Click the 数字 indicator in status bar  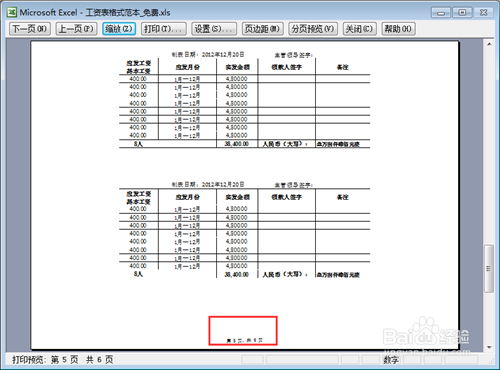tap(391, 360)
